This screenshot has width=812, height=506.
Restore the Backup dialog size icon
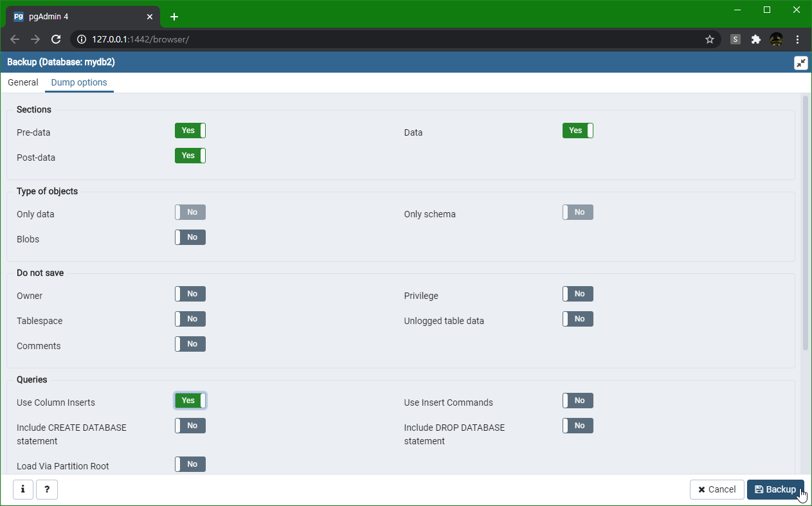click(x=800, y=63)
